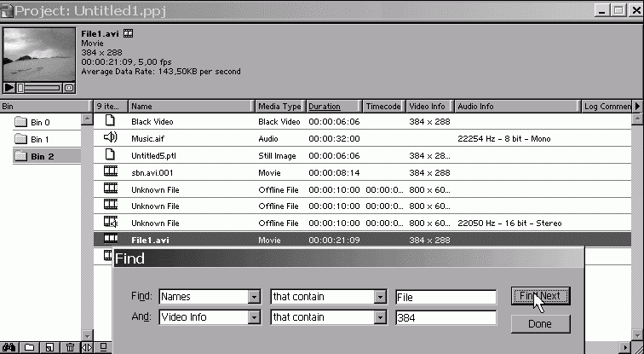Click the resize bin area arrows icon
The width and height of the screenshot is (644, 354).
(x=87, y=347)
